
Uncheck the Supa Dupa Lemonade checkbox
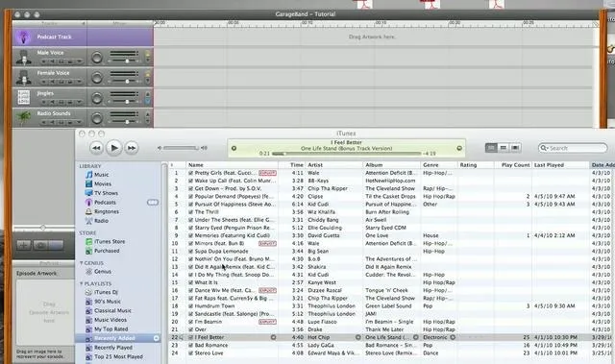pyautogui.click(x=190, y=252)
